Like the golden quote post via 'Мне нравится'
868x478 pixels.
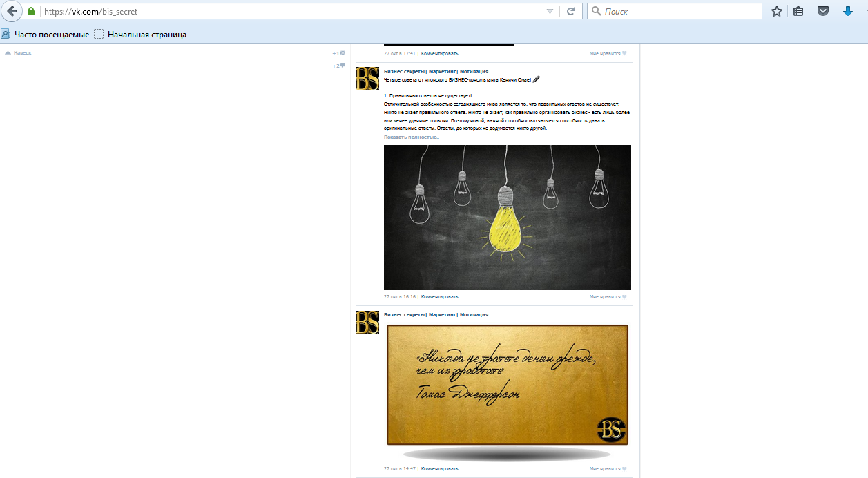click(x=607, y=468)
